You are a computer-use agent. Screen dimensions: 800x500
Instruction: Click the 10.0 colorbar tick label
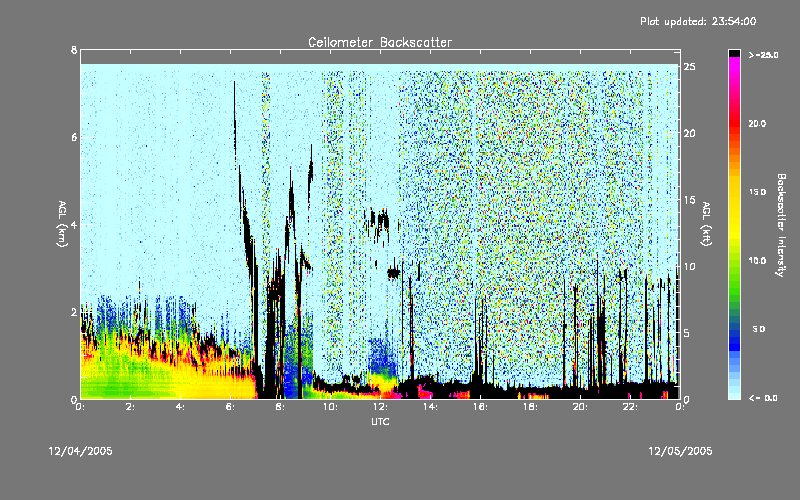(x=757, y=261)
